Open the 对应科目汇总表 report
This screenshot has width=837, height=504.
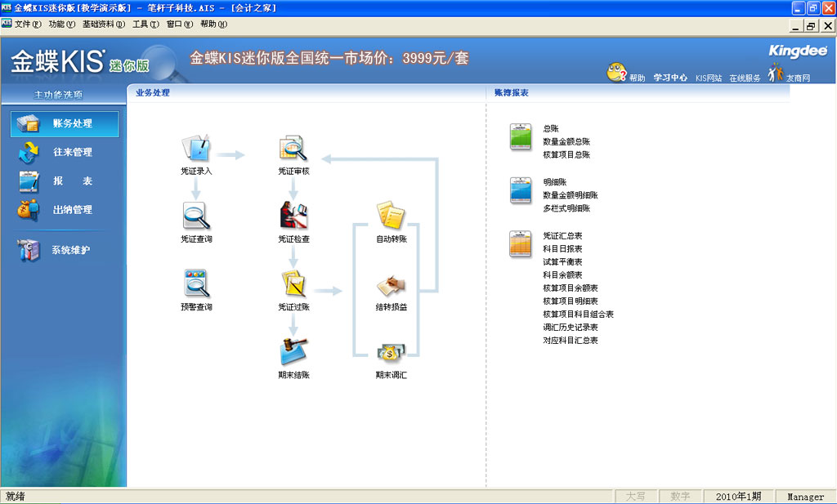click(x=570, y=341)
